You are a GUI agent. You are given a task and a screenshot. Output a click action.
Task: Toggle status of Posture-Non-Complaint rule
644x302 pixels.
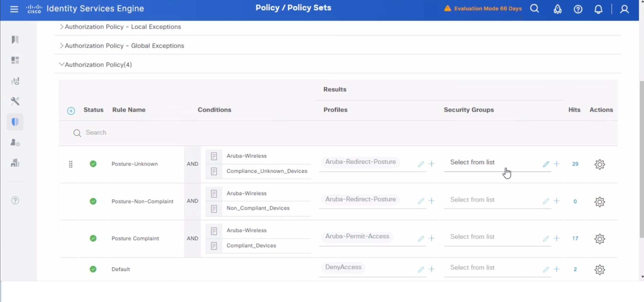point(93,201)
